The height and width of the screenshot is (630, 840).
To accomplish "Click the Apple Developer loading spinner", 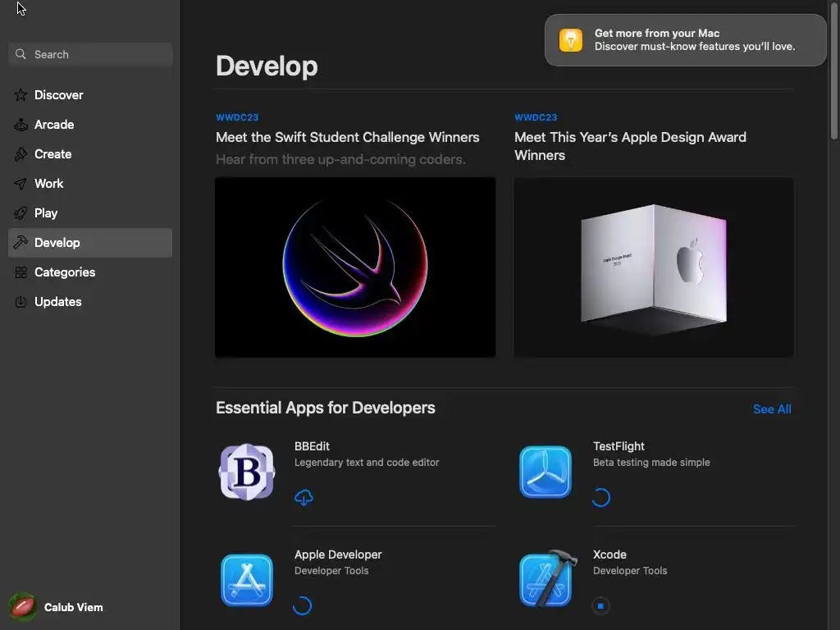I will (302, 606).
